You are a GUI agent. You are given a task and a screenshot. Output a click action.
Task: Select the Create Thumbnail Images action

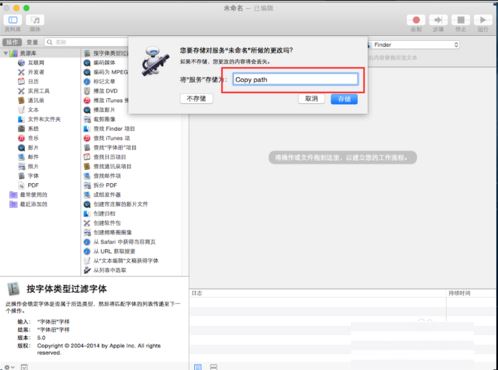pos(112,232)
